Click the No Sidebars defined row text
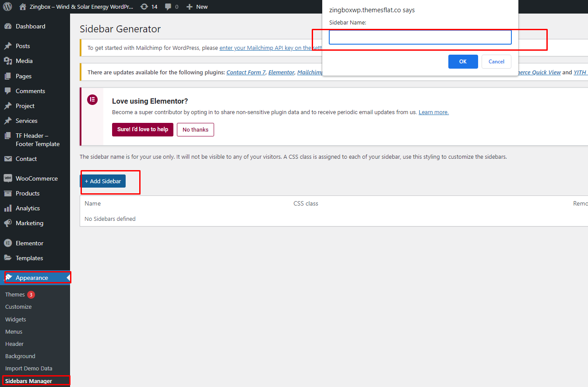This screenshot has height=387, width=588. click(x=110, y=219)
